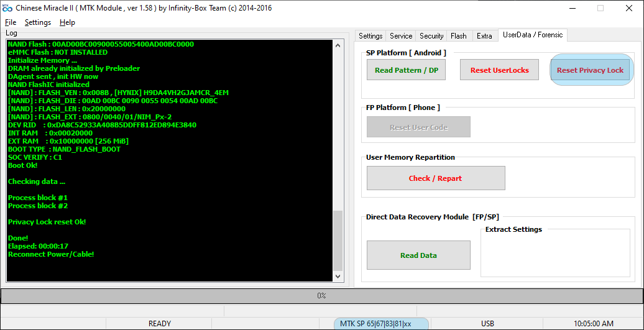Switch to the Service tab
The height and width of the screenshot is (330, 644).
click(401, 35)
